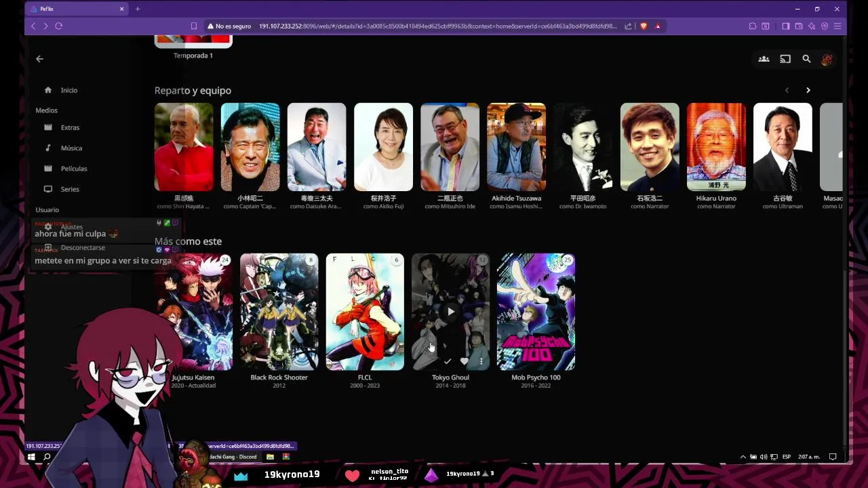Open the FLCL poster

click(x=365, y=312)
